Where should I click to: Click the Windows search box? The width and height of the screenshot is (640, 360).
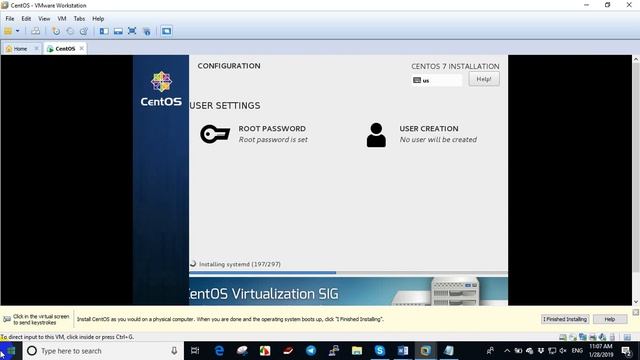coord(102,351)
